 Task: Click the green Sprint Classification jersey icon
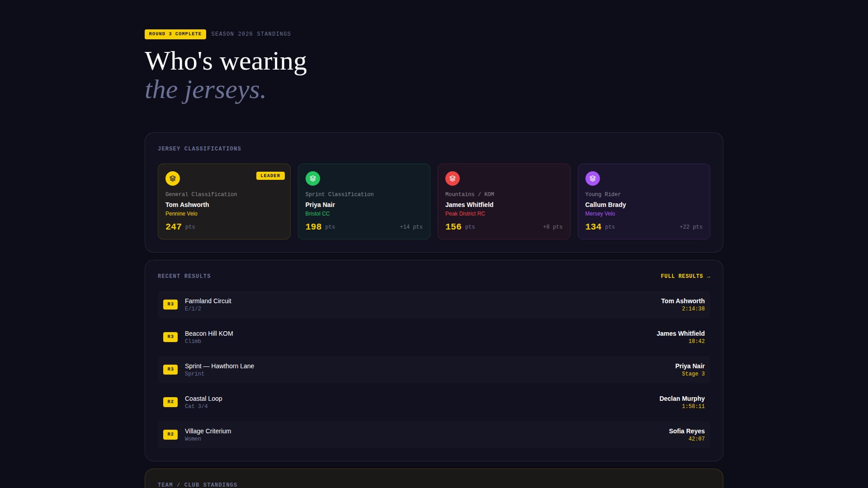313,178
